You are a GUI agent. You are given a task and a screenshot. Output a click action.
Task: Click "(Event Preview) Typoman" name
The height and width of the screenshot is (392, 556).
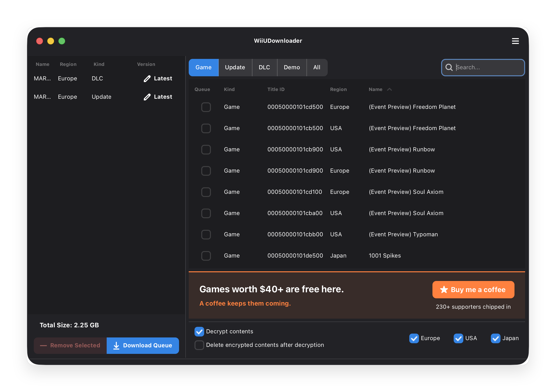[x=403, y=235]
